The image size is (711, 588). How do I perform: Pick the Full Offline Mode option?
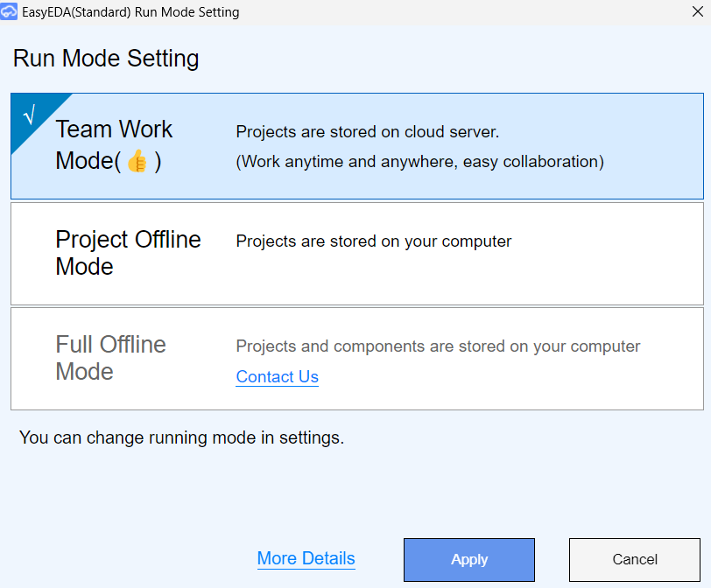pyautogui.click(x=110, y=358)
